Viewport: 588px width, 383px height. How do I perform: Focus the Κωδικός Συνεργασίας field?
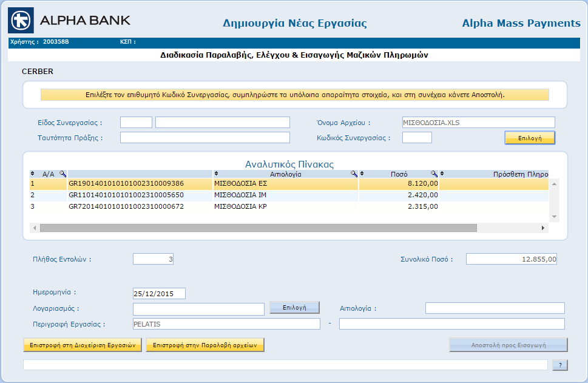(417, 138)
